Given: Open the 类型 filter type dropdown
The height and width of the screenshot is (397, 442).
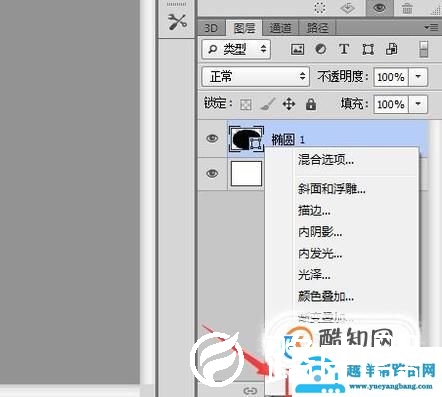Looking at the screenshot, I should [x=236, y=49].
